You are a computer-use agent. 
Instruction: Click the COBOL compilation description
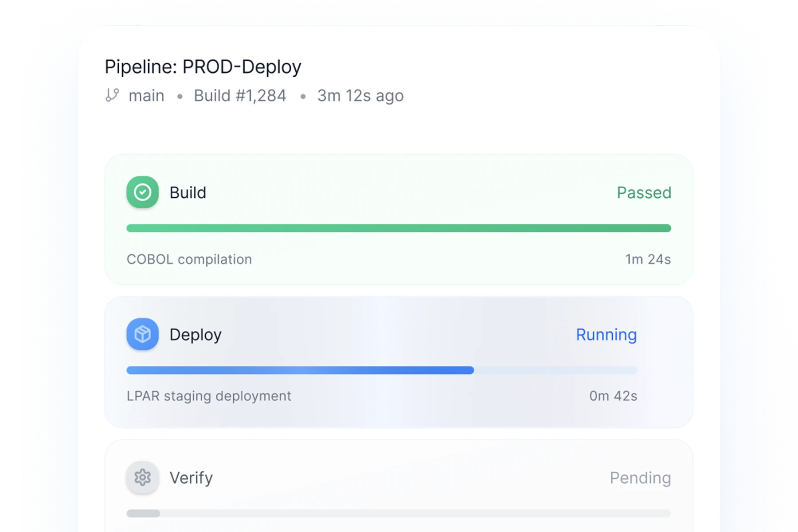189,259
